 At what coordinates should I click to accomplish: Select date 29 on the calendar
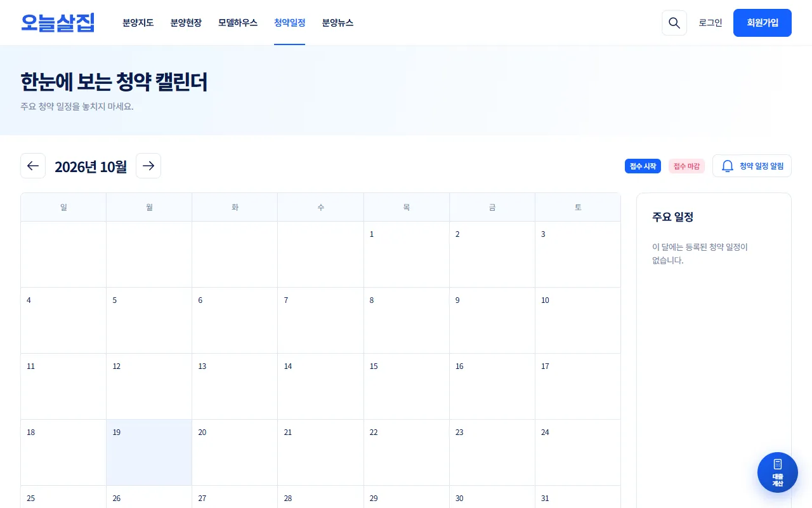point(406,497)
